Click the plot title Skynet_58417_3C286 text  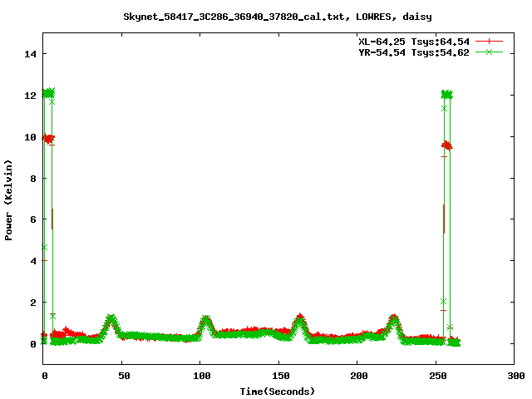pyautogui.click(x=278, y=17)
